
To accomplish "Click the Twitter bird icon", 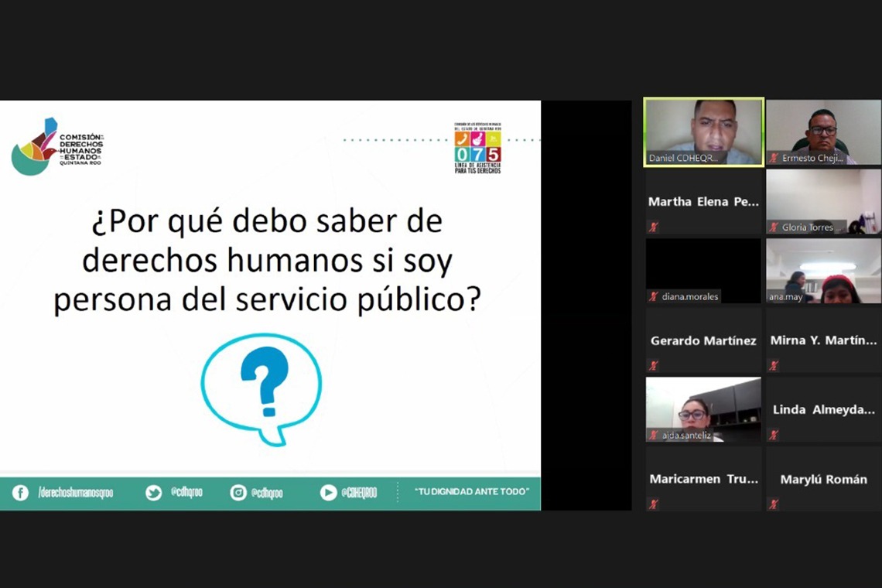I will (154, 493).
